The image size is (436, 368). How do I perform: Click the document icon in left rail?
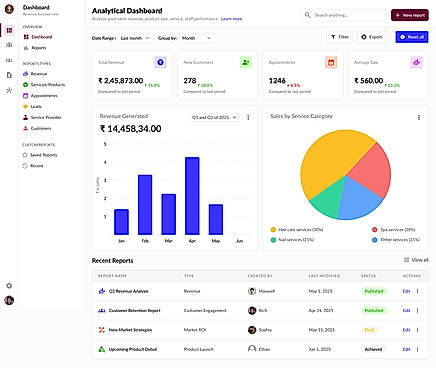[9, 75]
